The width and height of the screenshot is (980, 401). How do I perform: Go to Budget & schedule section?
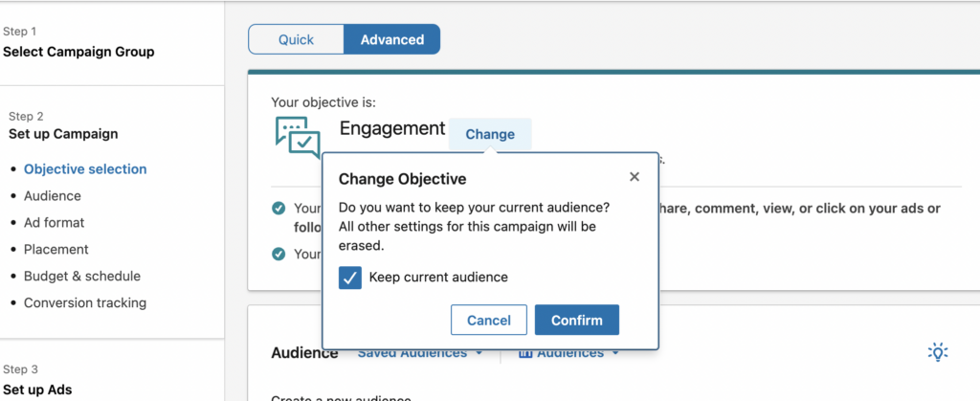(x=82, y=277)
